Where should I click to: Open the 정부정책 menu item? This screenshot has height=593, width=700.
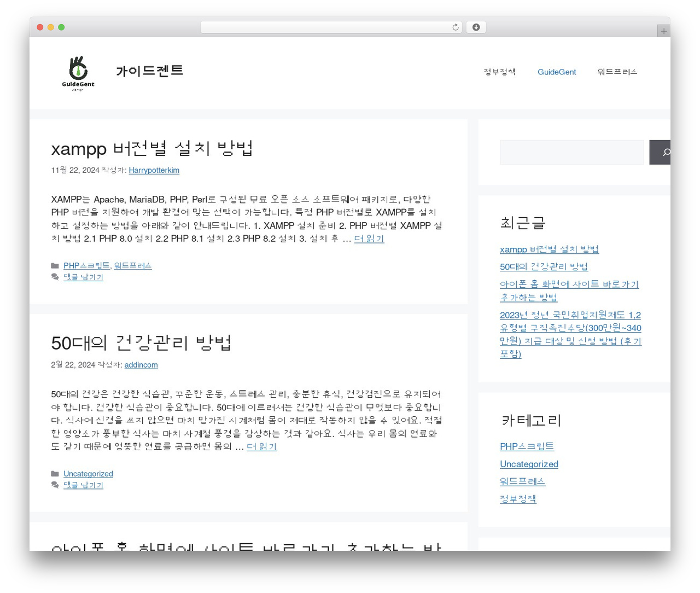(x=499, y=72)
